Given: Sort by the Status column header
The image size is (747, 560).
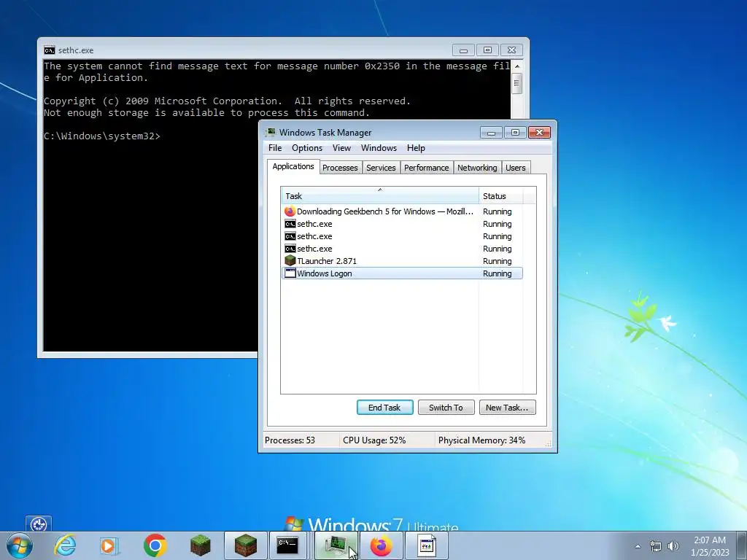Looking at the screenshot, I should pyautogui.click(x=500, y=195).
